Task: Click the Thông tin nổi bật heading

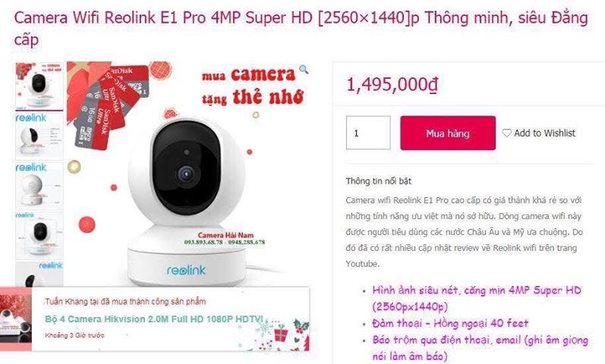Action: coord(379,180)
